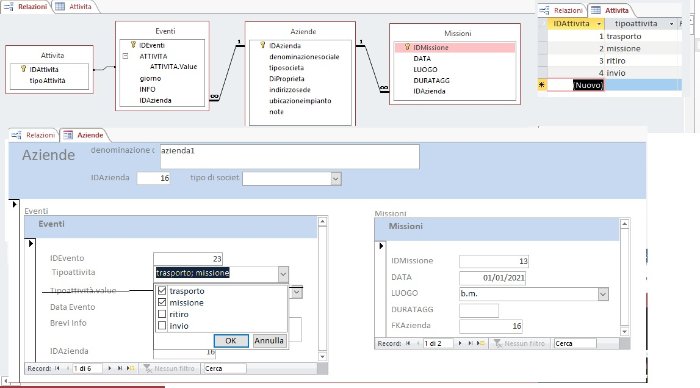700x388 pixels.
Task: Click the new-record asterisk row selector
Action: (542, 85)
